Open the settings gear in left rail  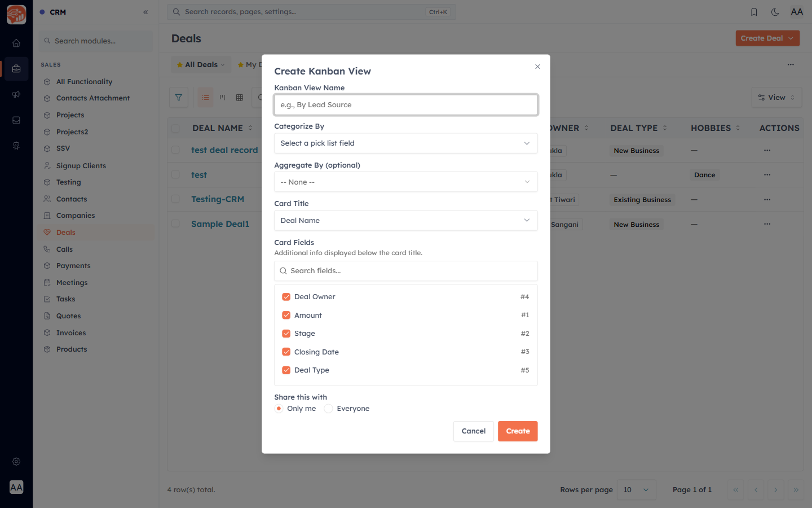16,462
